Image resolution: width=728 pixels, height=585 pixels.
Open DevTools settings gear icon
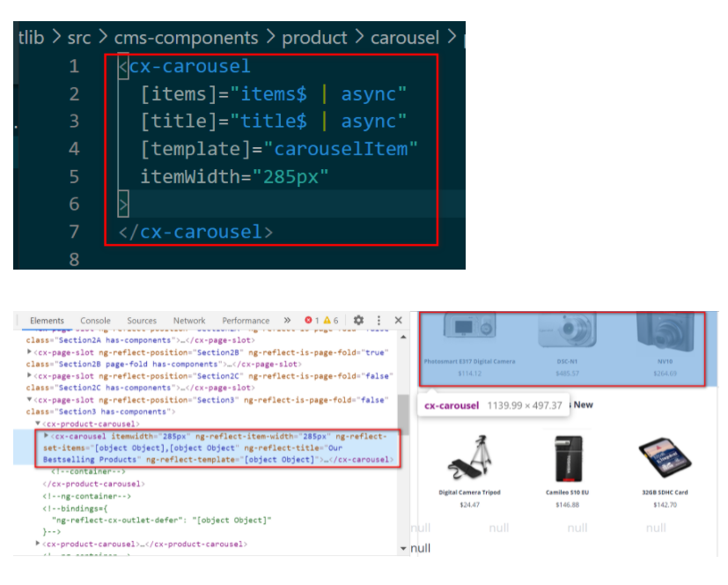(358, 320)
